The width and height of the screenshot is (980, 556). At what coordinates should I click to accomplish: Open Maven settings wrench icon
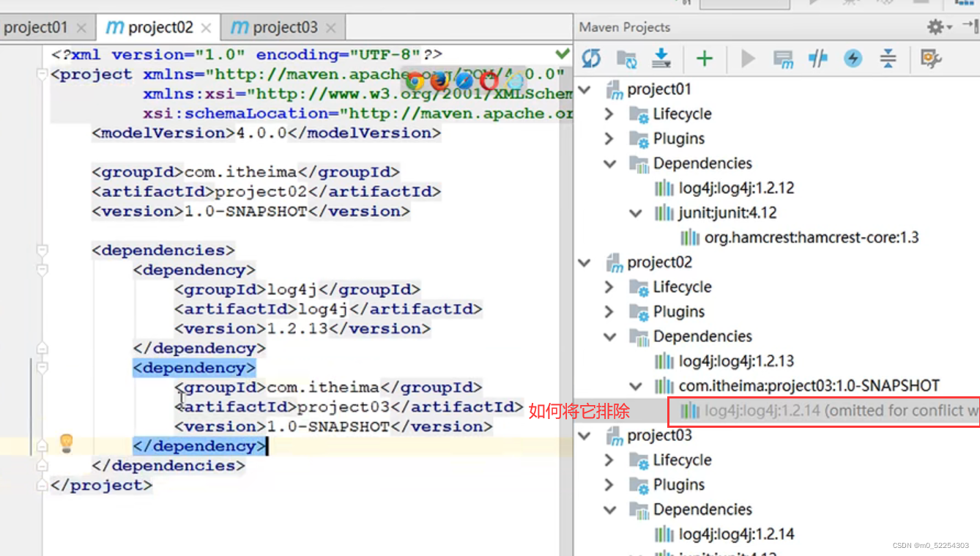pos(931,59)
